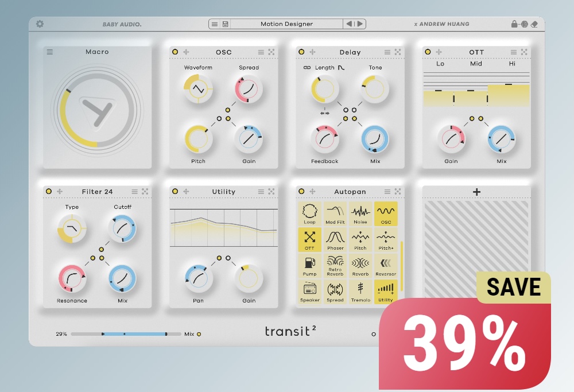574x392 pixels.
Task: Pick the Phaser effect icon
Action: pyautogui.click(x=335, y=240)
